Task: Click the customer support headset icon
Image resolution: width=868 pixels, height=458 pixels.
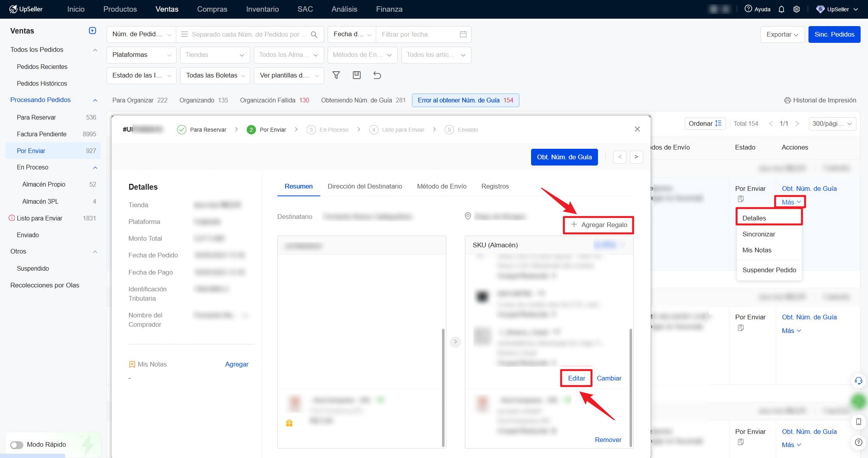Action: point(858,381)
